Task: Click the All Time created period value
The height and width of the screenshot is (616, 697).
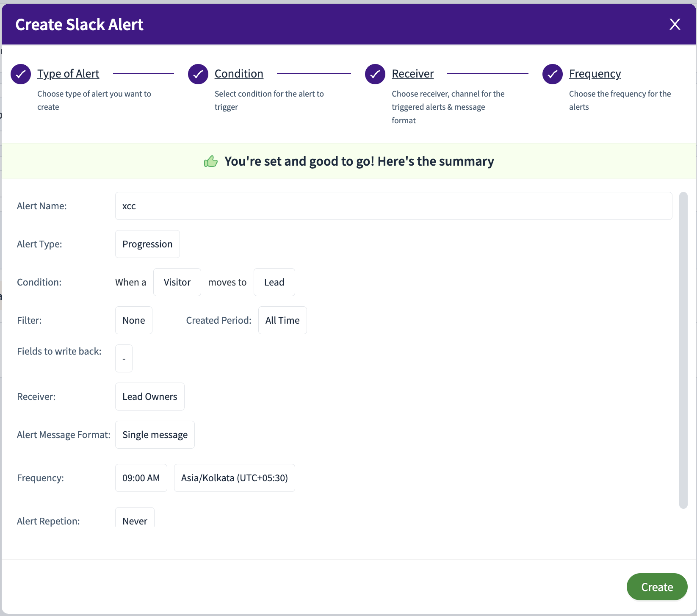Action: 282,320
